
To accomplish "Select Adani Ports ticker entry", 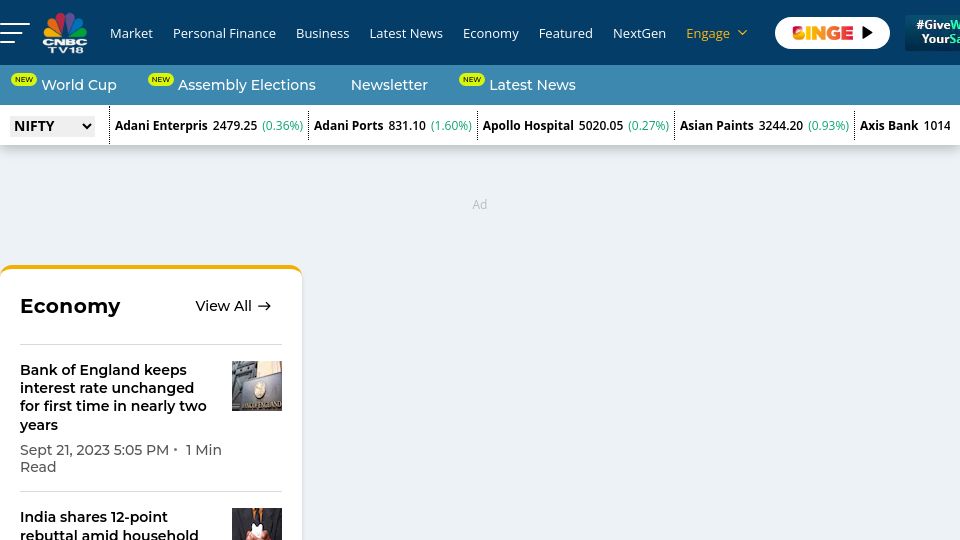I will [x=392, y=126].
